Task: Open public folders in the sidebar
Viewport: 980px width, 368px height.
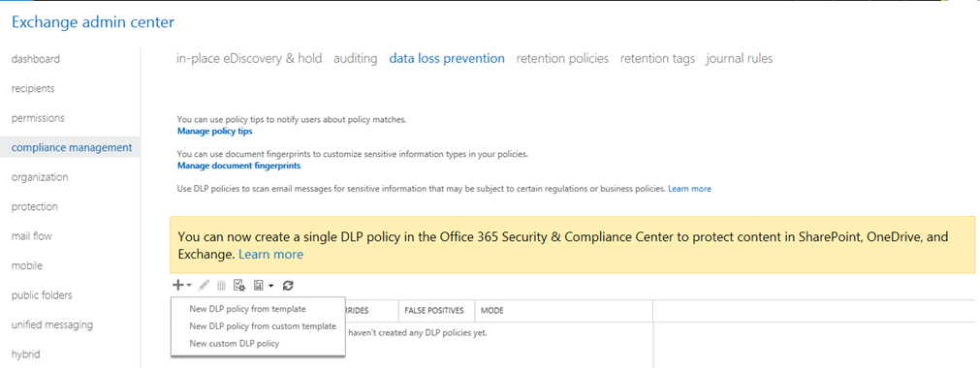Action: coord(42,295)
